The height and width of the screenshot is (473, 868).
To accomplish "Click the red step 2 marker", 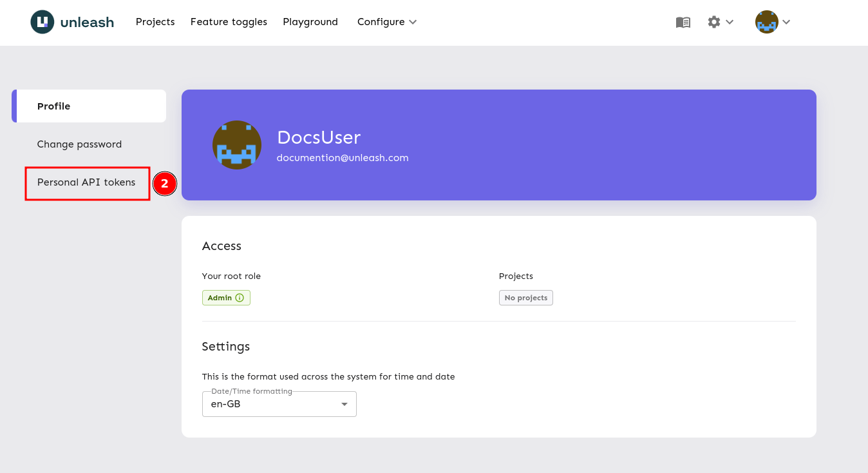I will click(164, 184).
